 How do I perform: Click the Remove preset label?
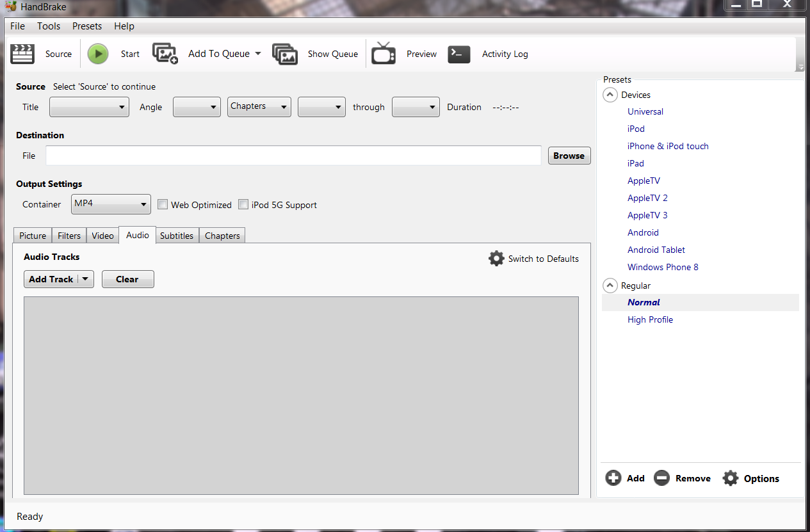[x=693, y=478]
